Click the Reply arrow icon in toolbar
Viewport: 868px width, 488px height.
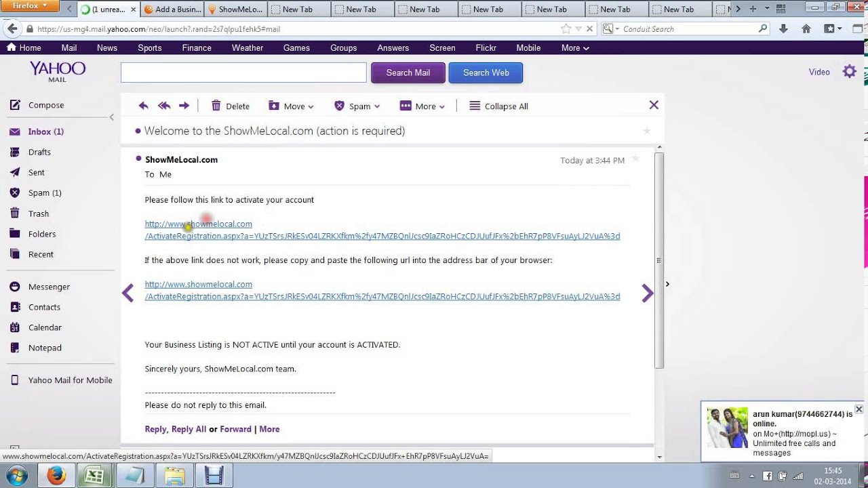coord(143,106)
